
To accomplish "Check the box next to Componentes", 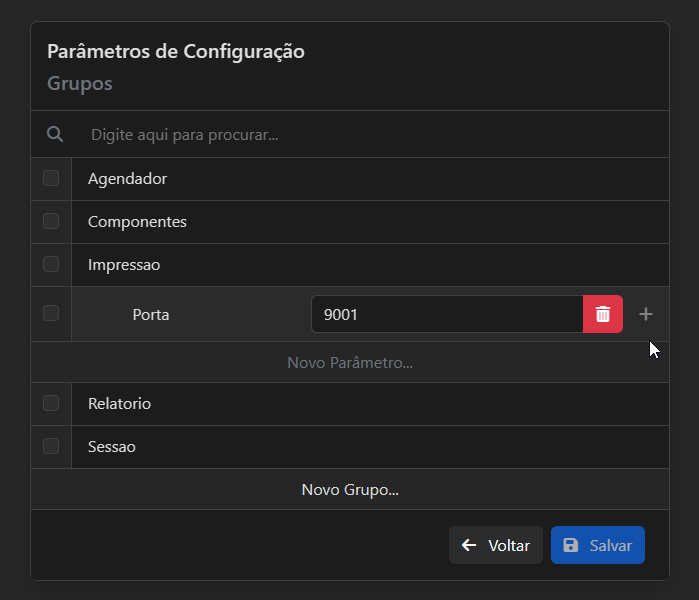I will [51, 221].
